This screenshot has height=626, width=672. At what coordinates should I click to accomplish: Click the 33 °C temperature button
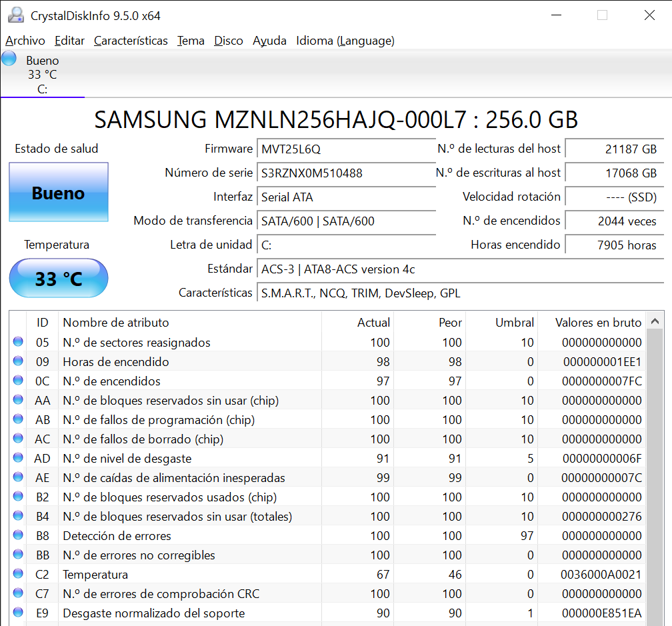(x=59, y=278)
